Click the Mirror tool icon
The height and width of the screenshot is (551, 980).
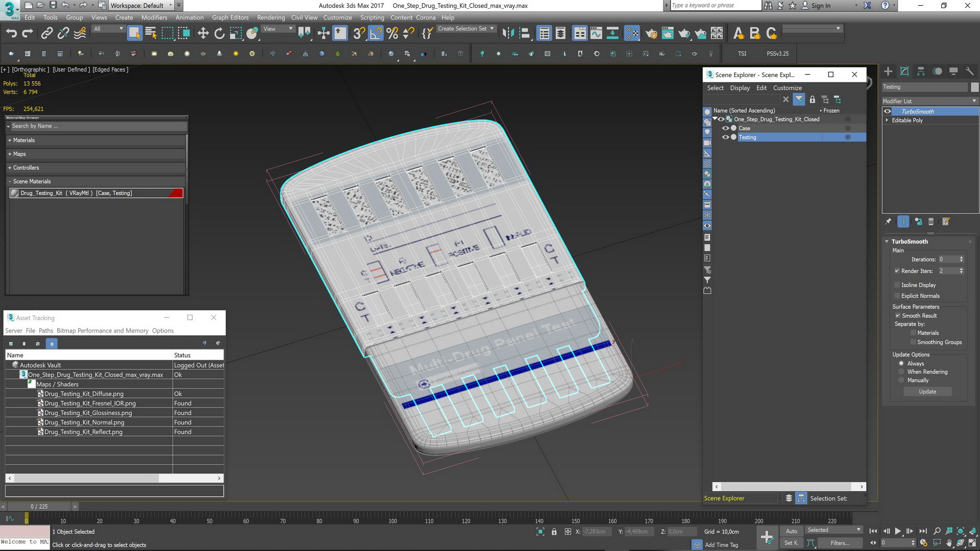tap(508, 34)
